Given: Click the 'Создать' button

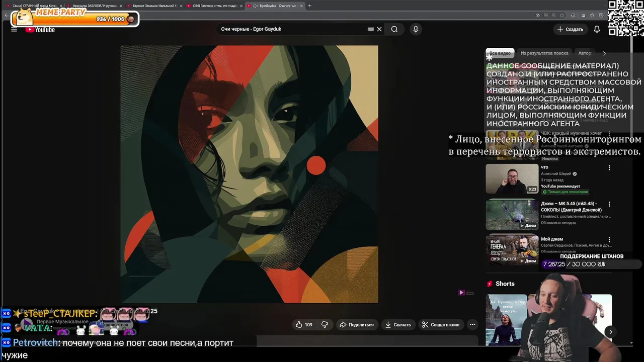Looking at the screenshot, I should coord(570,29).
